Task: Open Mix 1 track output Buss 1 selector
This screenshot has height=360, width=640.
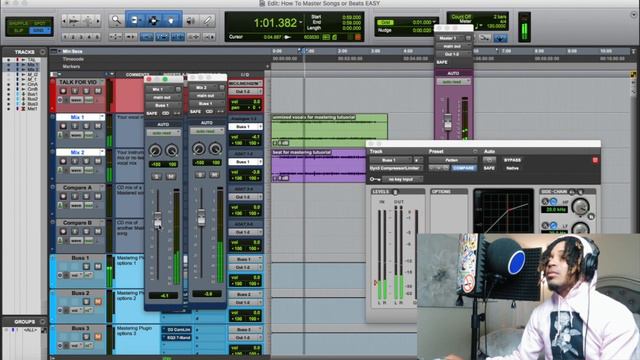Action: pos(245,127)
